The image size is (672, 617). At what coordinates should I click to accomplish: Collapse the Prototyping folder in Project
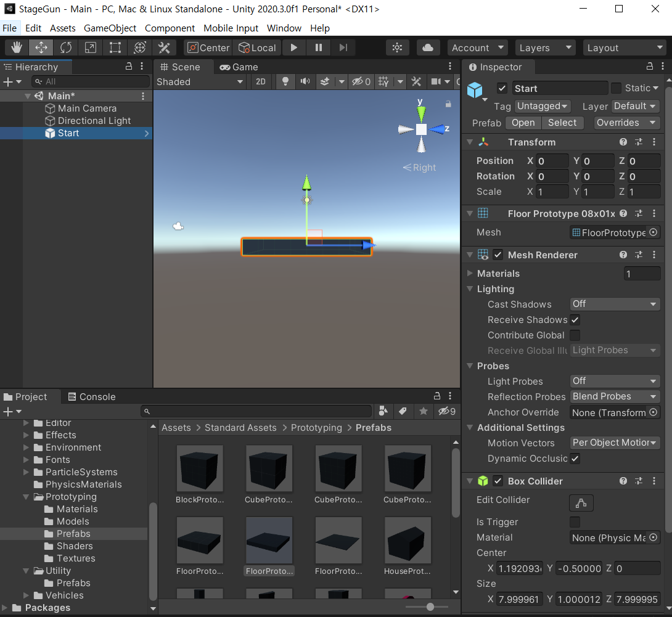(x=26, y=497)
